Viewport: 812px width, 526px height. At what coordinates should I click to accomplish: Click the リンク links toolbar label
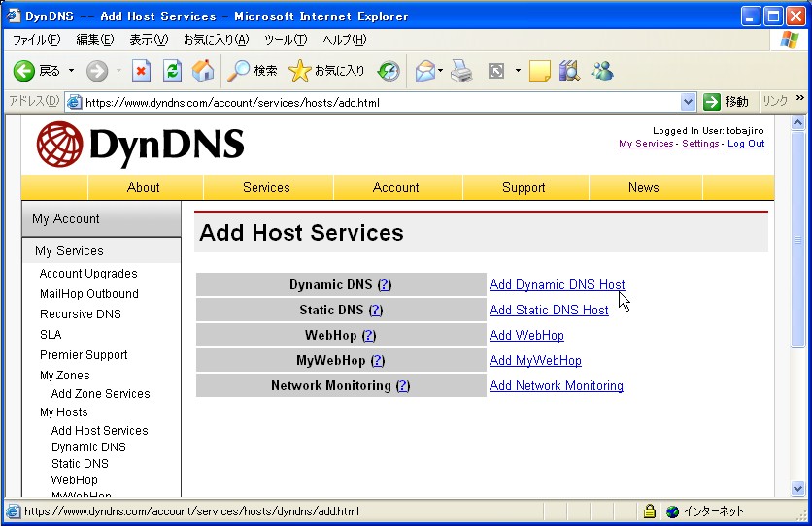tap(775, 101)
